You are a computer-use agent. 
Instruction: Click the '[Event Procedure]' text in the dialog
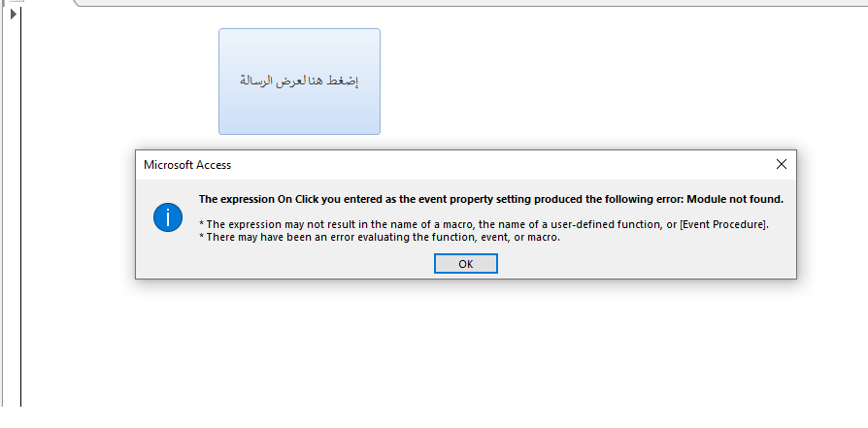coord(724,225)
